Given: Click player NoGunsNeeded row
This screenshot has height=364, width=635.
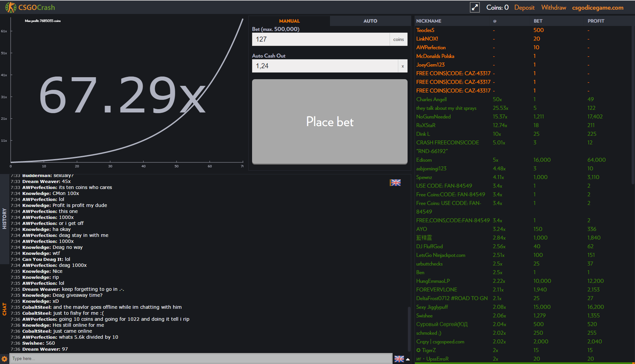Looking at the screenshot, I should click(523, 116).
